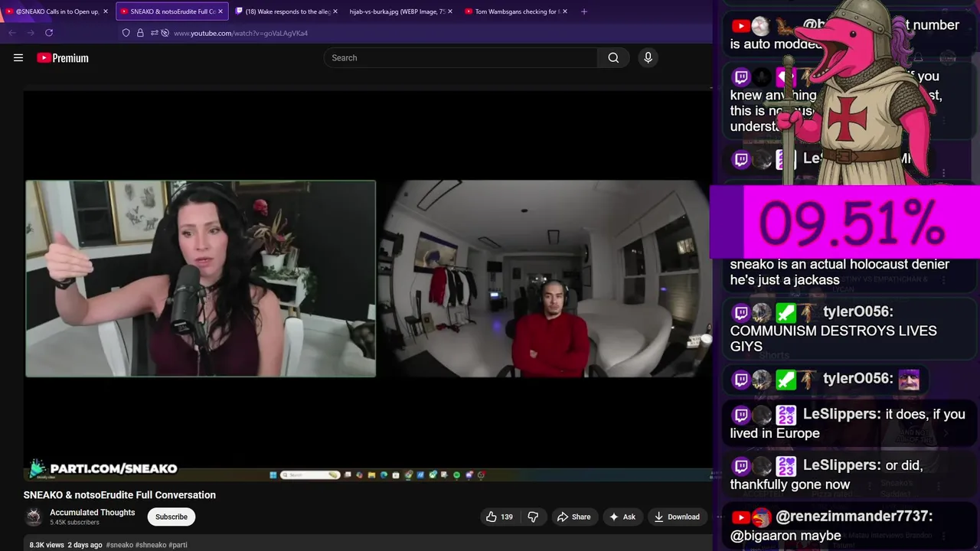Open the #shneako hashtag
Screen dimensions: 980x551
coord(151,545)
